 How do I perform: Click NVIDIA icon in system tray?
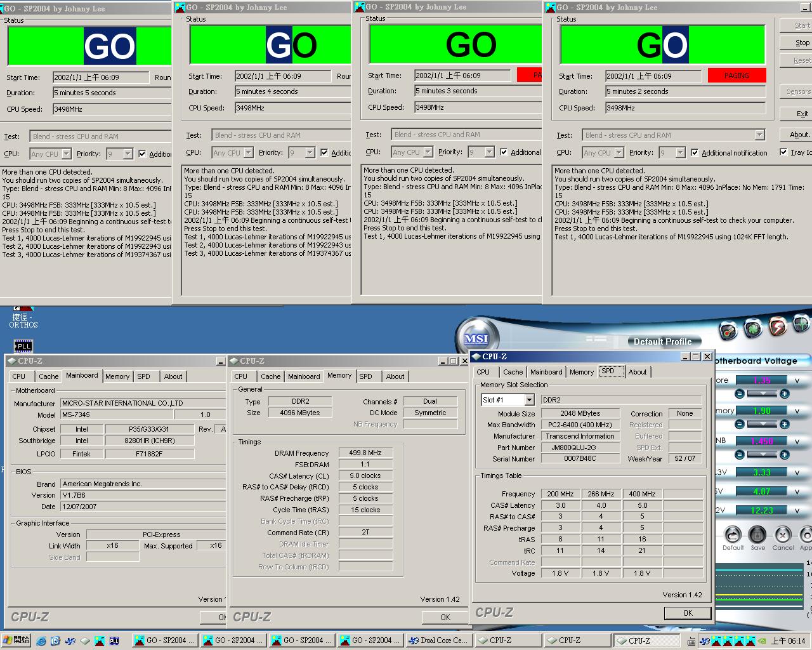[x=761, y=640]
